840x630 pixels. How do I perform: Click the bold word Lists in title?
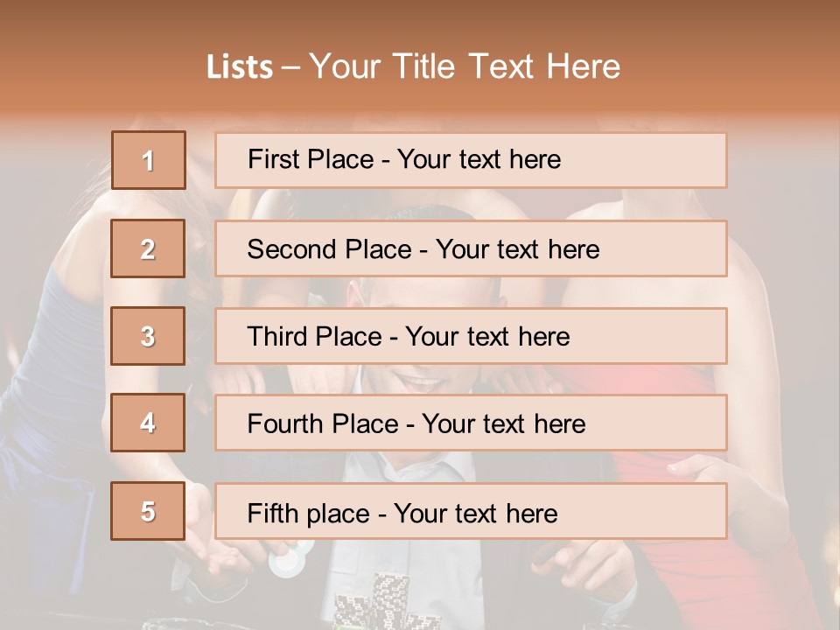(239, 67)
